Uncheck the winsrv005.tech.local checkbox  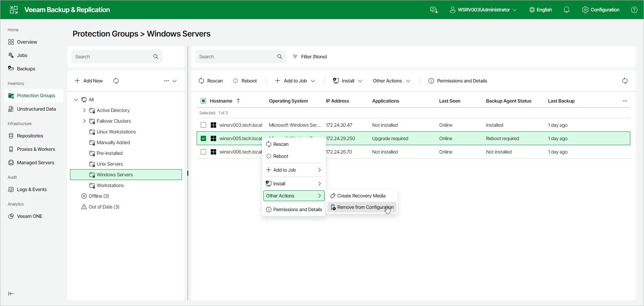pyautogui.click(x=203, y=138)
